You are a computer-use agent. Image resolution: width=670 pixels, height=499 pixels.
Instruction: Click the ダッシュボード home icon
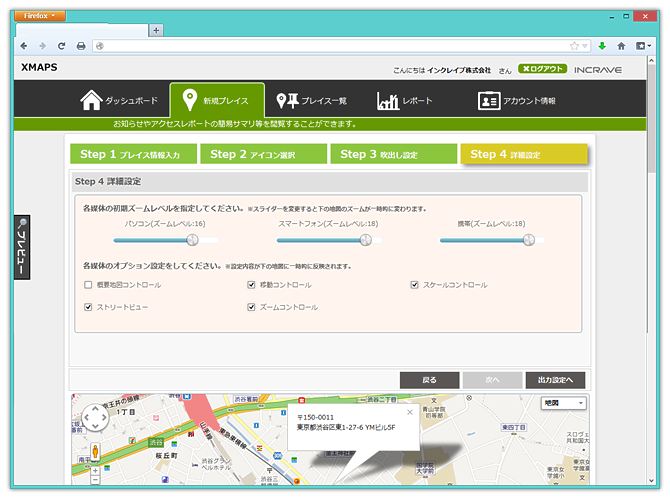(x=91, y=100)
